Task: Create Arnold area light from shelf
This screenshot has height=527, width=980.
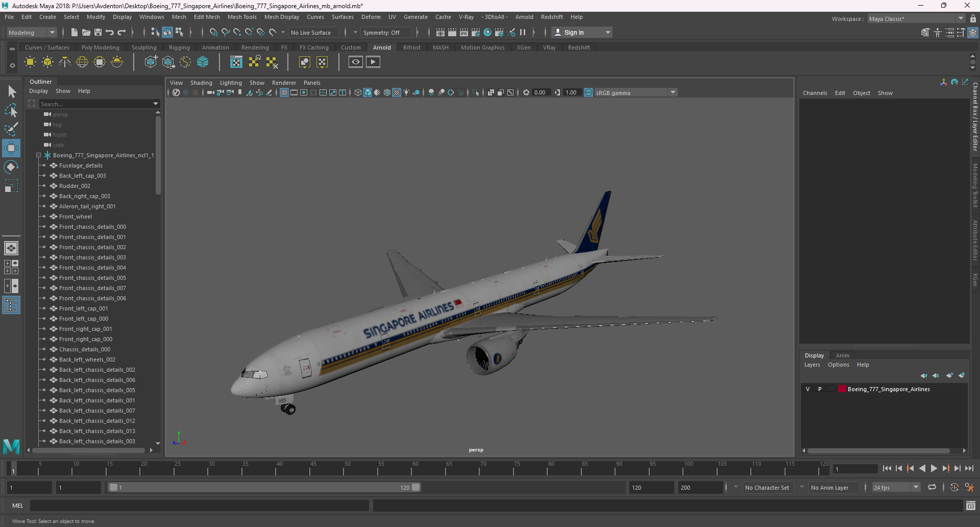Action: (x=30, y=62)
